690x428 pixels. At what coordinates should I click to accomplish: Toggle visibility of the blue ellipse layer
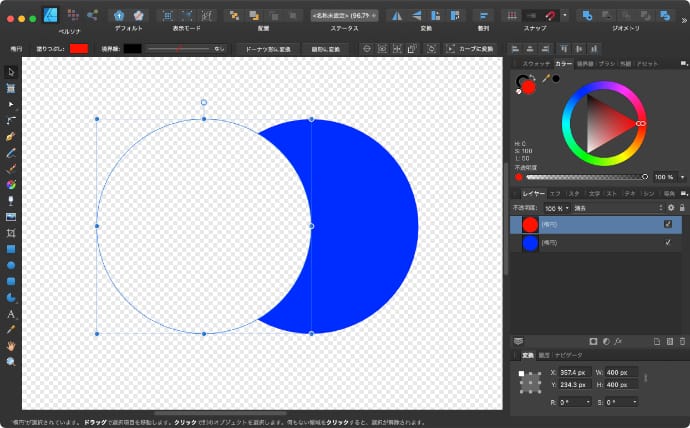click(x=668, y=243)
